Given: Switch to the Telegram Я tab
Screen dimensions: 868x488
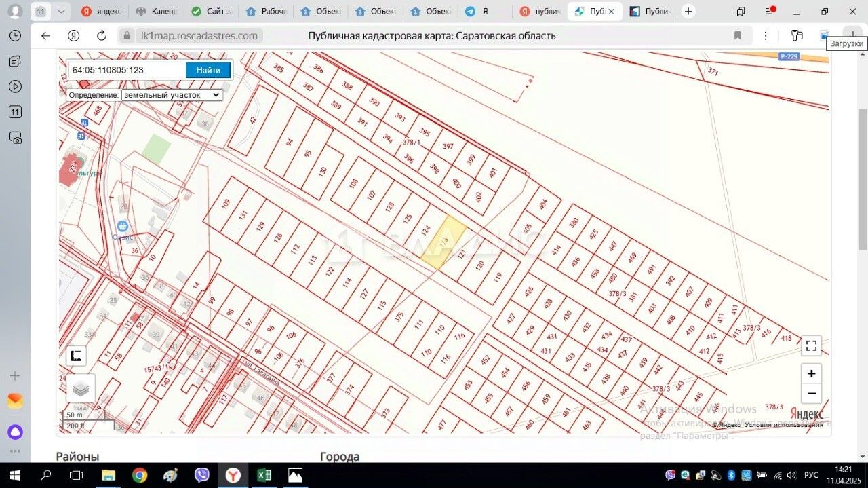Looking at the screenshot, I should click(x=486, y=12).
